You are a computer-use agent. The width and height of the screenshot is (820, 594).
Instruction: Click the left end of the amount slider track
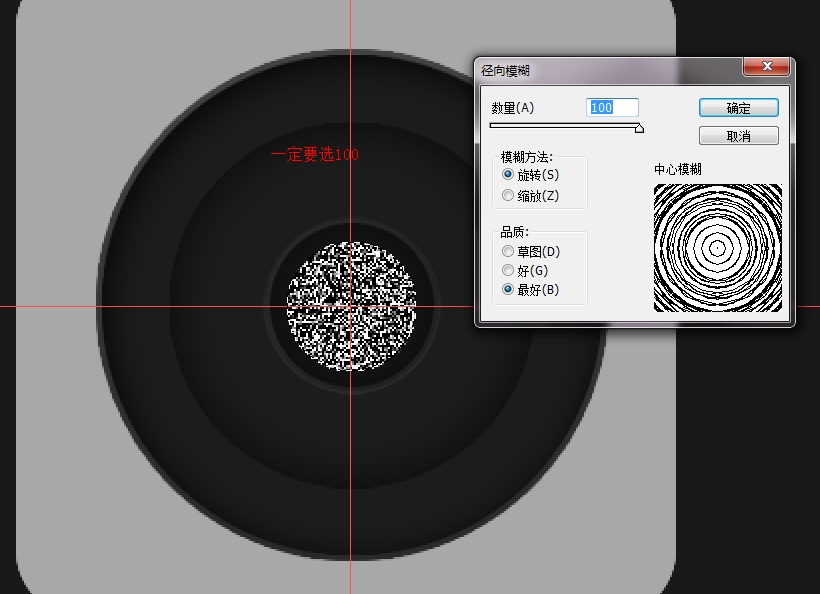tap(492, 125)
